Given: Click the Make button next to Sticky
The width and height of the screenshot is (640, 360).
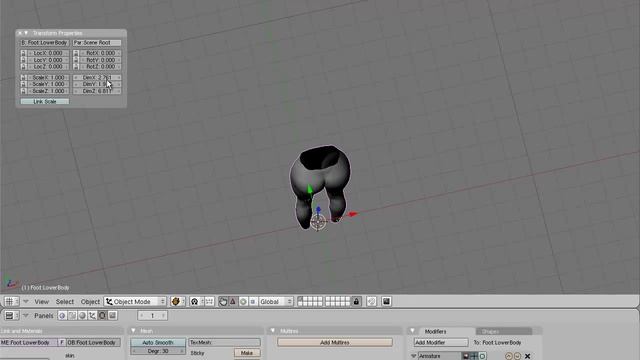Looking at the screenshot, I should (247, 353).
